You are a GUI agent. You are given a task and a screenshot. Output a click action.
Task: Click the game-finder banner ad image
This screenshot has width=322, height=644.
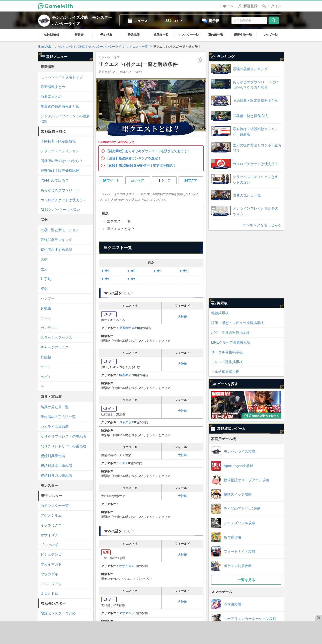246,405
